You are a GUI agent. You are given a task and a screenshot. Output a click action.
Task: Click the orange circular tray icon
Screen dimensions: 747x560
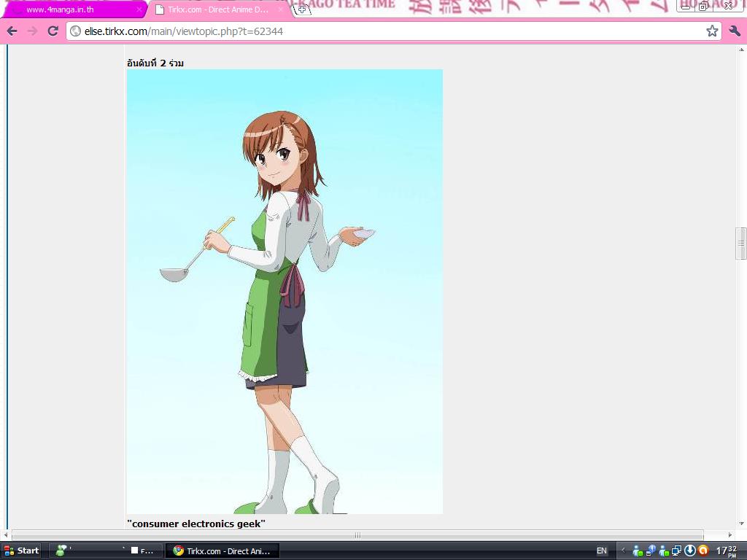point(703,551)
